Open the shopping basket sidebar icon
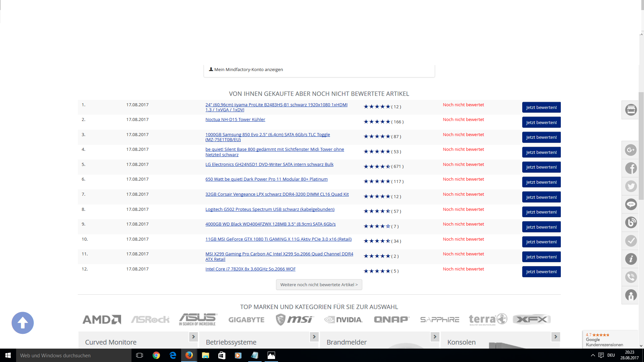The width and height of the screenshot is (644, 362). (631, 110)
